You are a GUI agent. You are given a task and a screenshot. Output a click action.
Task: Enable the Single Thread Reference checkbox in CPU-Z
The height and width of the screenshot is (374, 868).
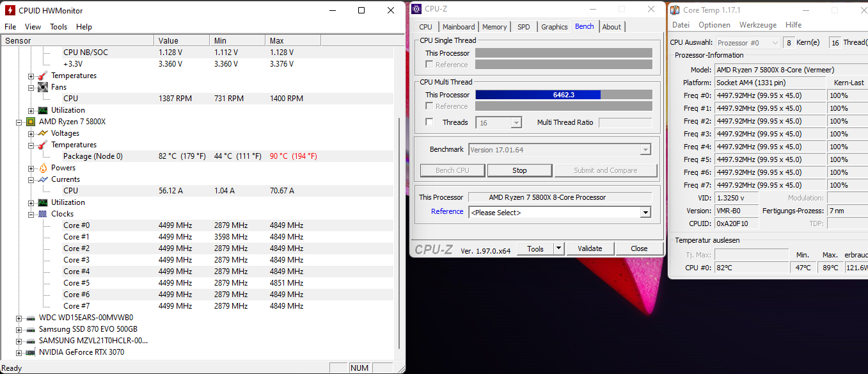[x=429, y=65]
